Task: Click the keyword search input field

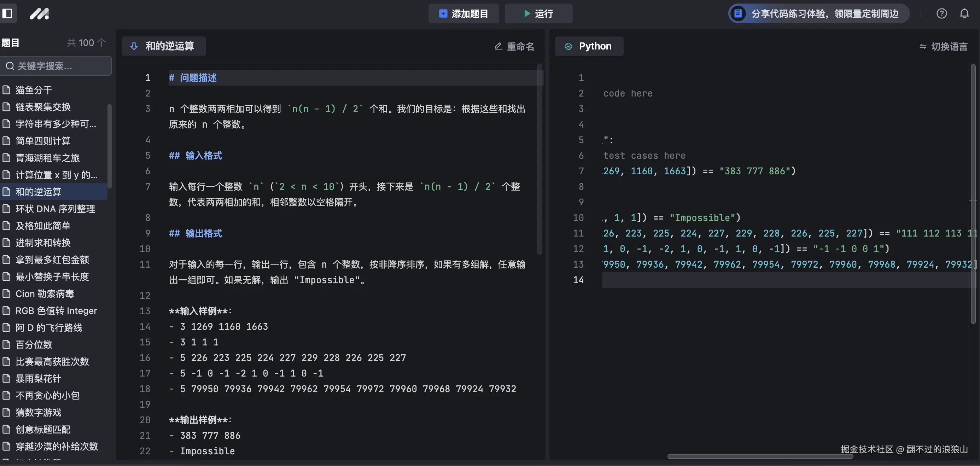Action: 56,66
